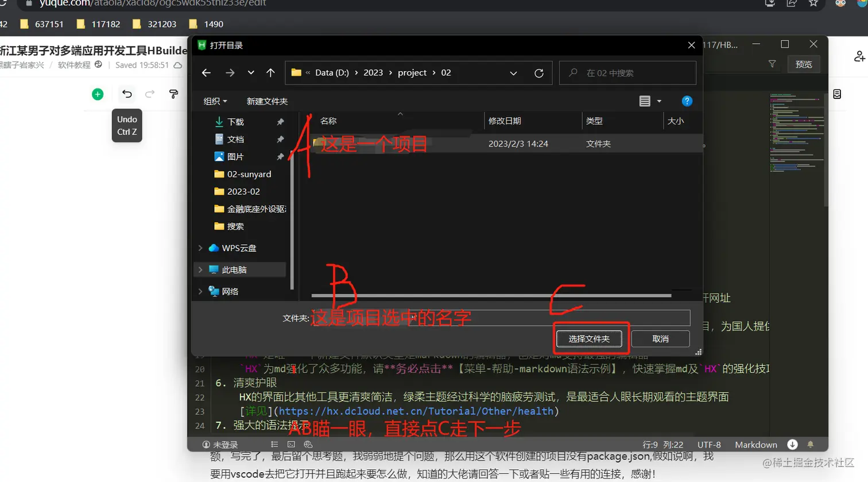Expand the 此电脑 tree node

[200, 269]
